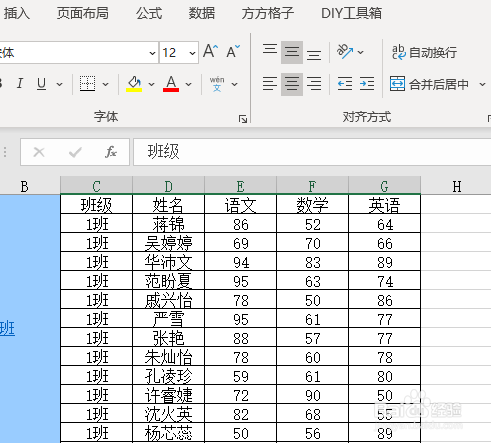The width and height of the screenshot is (491, 443).
Task: Apply red font color with A icon
Action: [171, 83]
